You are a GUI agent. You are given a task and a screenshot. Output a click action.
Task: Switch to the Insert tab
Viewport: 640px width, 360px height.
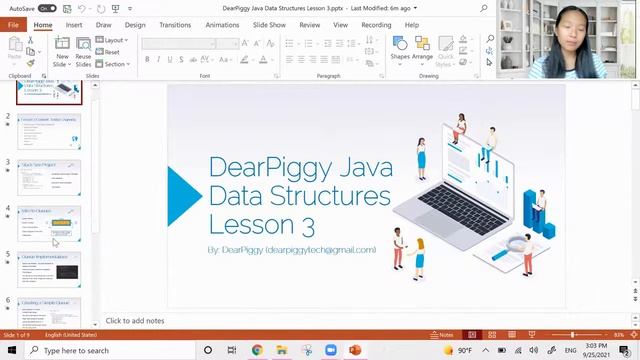[x=74, y=25]
